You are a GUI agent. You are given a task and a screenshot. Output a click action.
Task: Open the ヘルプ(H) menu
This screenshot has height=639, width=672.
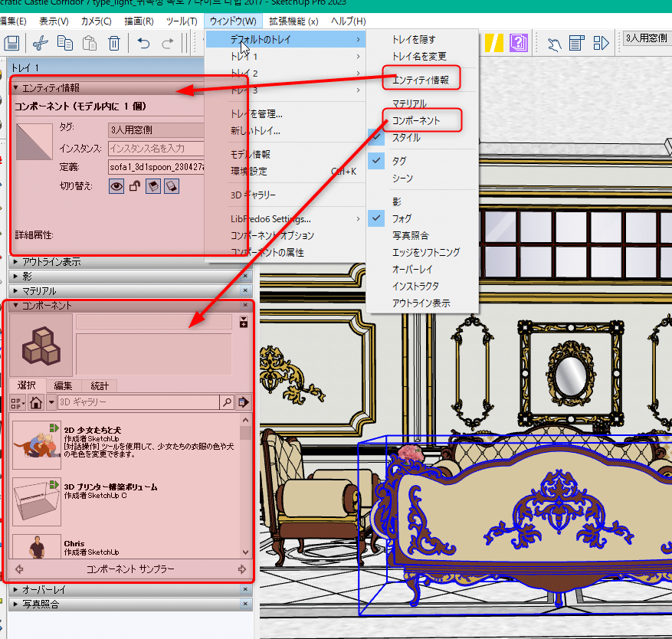(348, 21)
